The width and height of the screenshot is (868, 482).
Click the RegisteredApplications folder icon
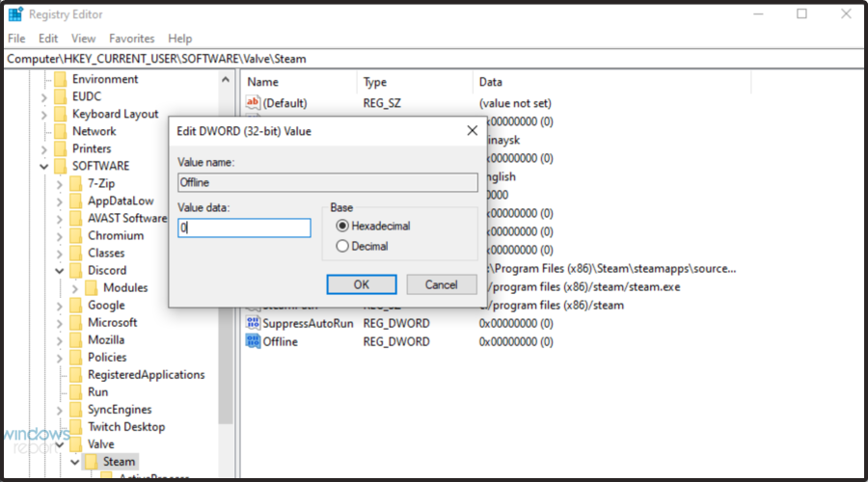tap(76, 375)
